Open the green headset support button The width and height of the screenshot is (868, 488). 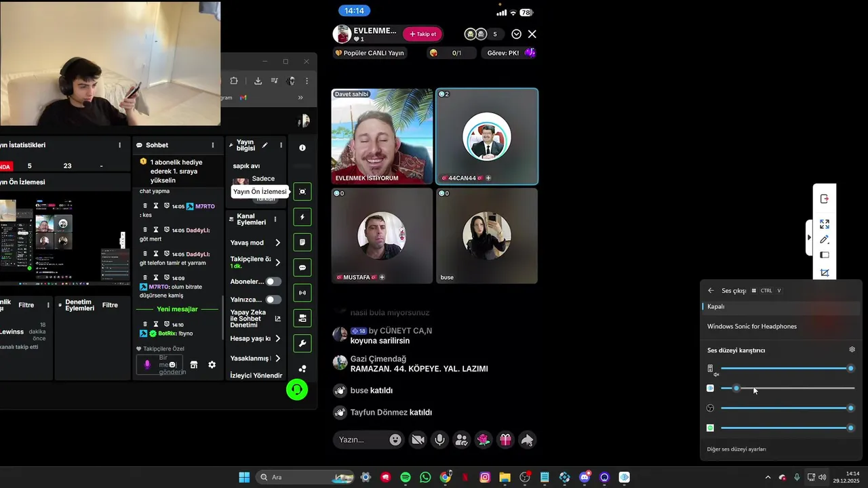coord(297,389)
